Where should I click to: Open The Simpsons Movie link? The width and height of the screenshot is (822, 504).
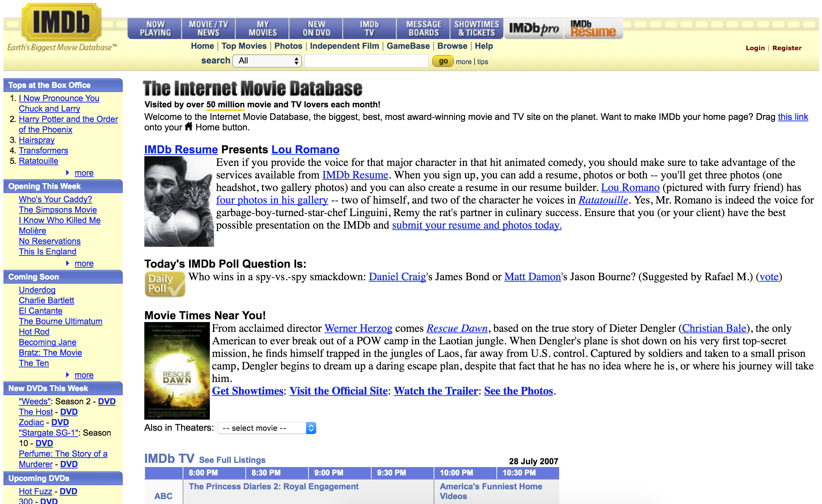(58, 210)
